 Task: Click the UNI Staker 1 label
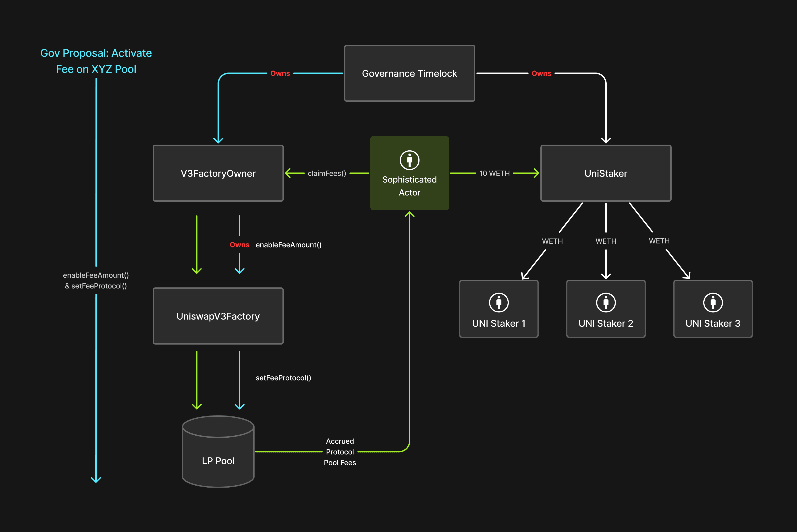(498, 323)
